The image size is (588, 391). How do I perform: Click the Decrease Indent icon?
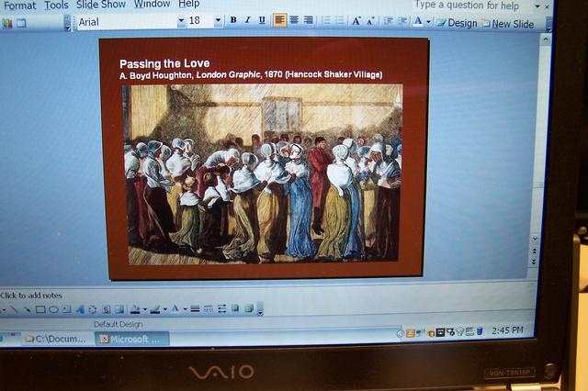click(x=389, y=21)
